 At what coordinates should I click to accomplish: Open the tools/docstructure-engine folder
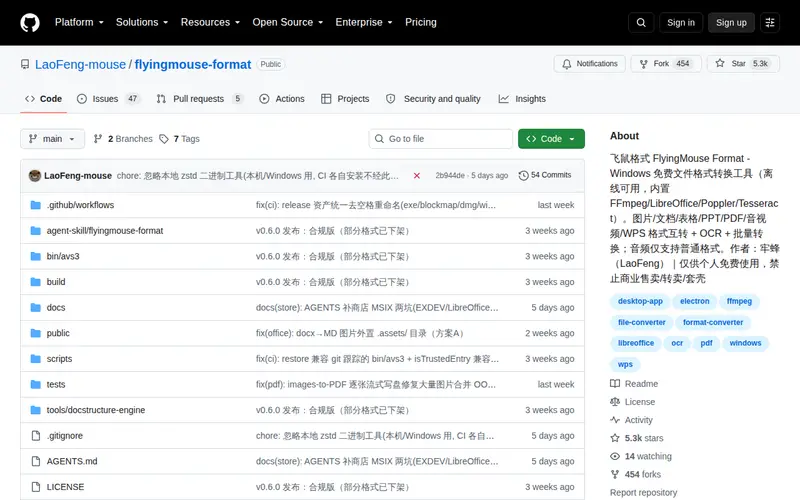coord(95,410)
